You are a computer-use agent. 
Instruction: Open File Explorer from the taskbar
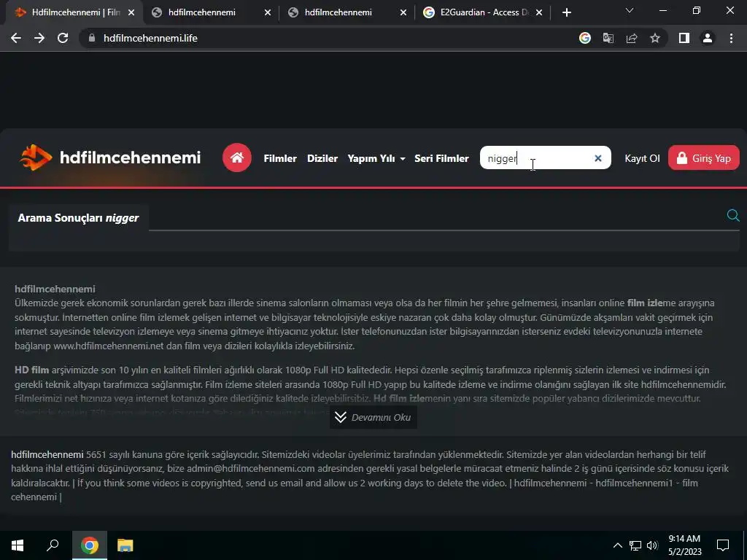point(125,545)
